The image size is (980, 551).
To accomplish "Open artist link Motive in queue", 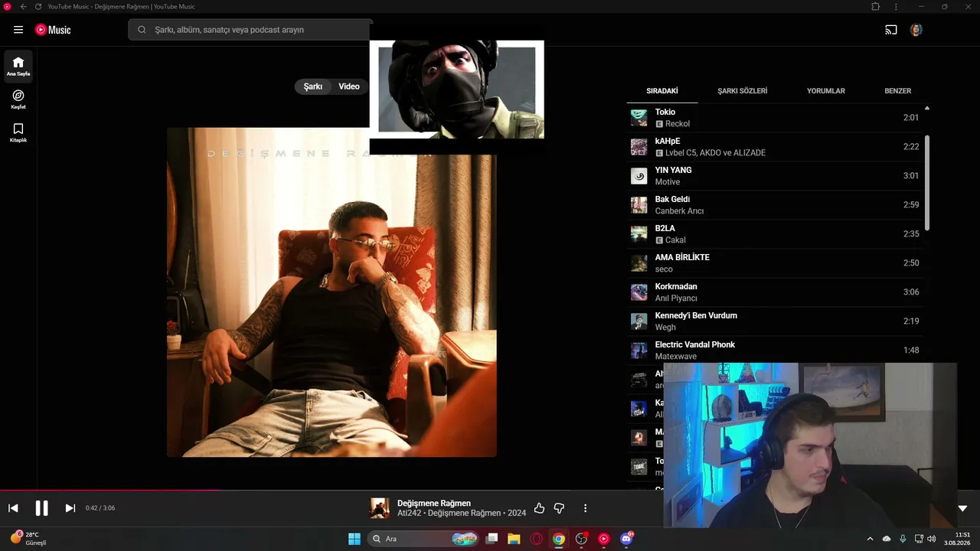I will coord(668,182).
